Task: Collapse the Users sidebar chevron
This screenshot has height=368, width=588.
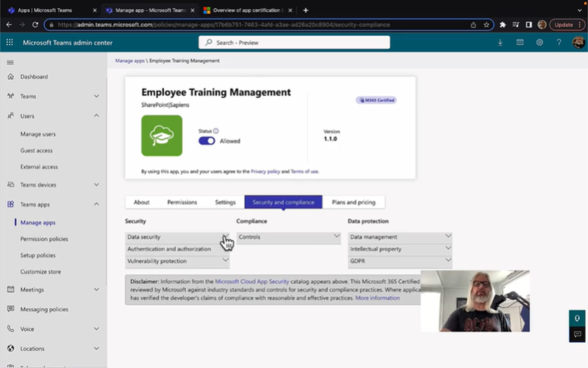Action: pos(97,115)
